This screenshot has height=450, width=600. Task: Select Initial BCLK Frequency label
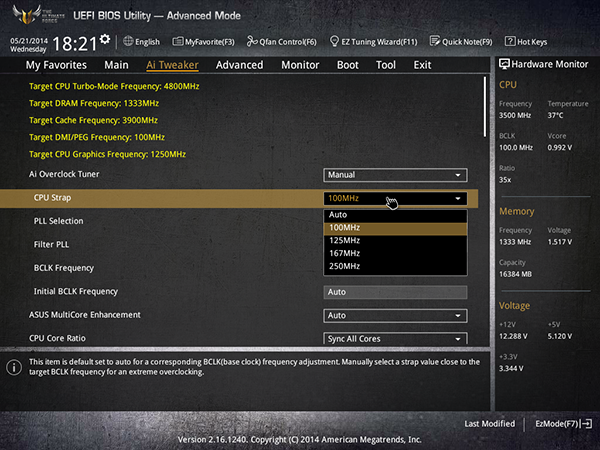tap(76, 292)
